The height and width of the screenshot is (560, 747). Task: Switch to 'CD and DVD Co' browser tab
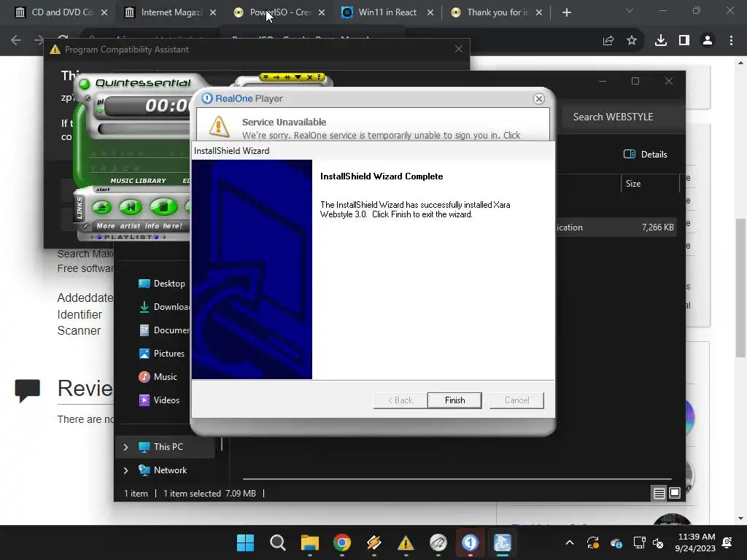coord(61,12)
